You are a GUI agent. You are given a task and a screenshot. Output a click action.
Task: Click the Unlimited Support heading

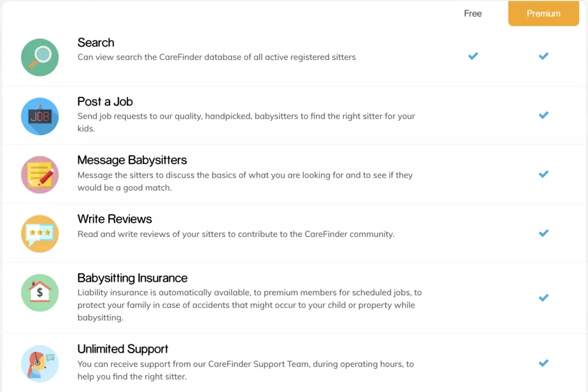pos(122,349)
